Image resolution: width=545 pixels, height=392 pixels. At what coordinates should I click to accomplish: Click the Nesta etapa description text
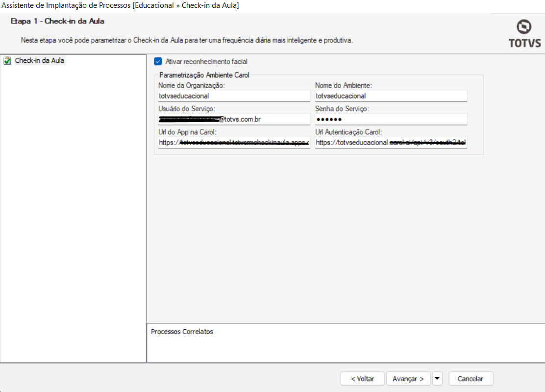pyautogui.click(x=187, y=40)
